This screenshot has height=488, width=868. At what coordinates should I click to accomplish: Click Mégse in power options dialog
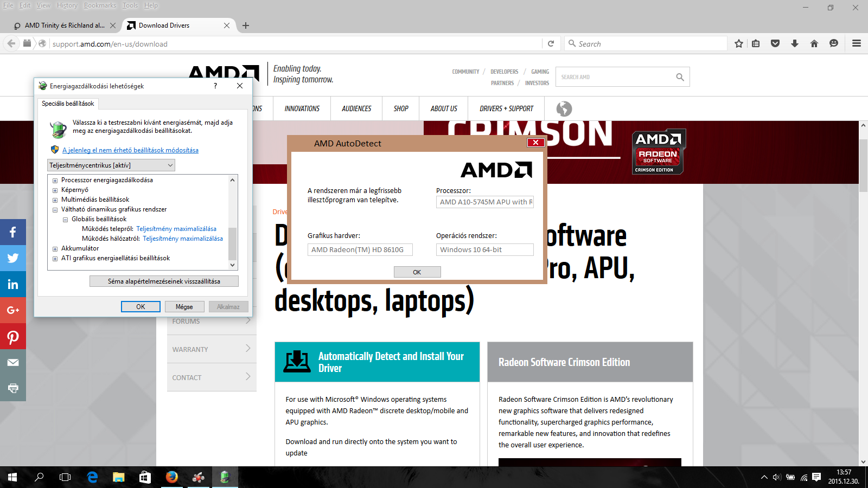click(x=184, y=307)
